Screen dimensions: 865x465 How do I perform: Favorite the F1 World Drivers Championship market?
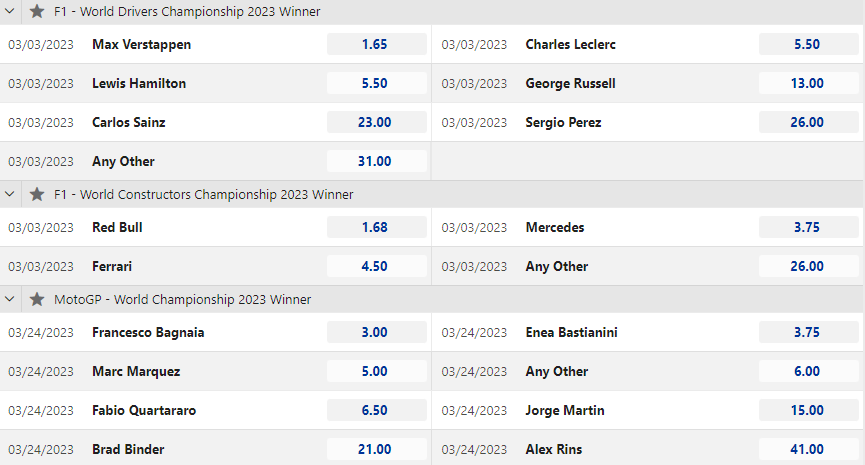tap(37, 11)
